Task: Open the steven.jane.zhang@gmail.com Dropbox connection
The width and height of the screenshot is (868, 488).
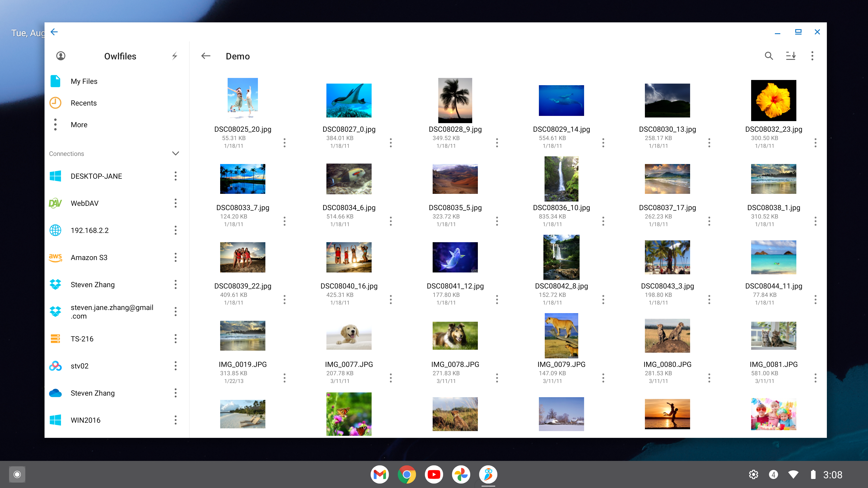Action: [x=111, y=312]
